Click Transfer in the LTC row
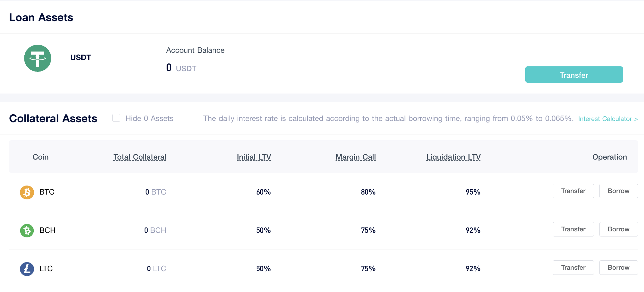The width and height of the screenshot is (644, 292). 573,268
